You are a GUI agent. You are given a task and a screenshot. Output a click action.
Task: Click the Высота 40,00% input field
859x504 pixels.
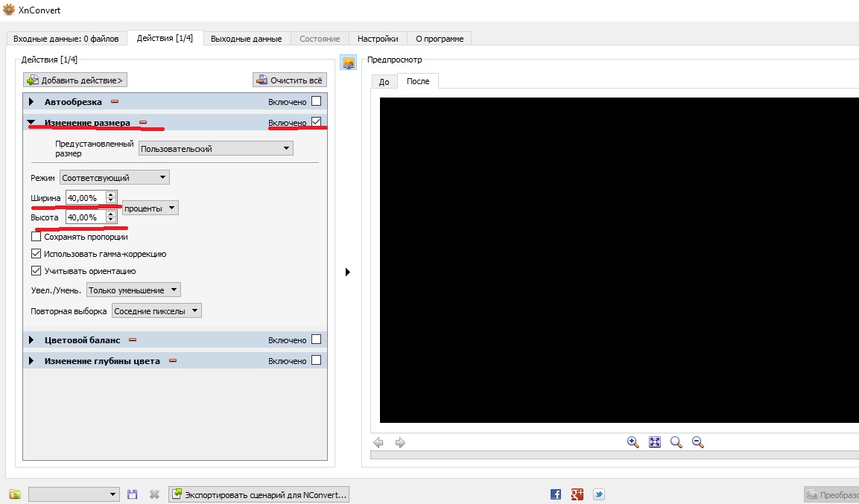[x=86, y=217]
